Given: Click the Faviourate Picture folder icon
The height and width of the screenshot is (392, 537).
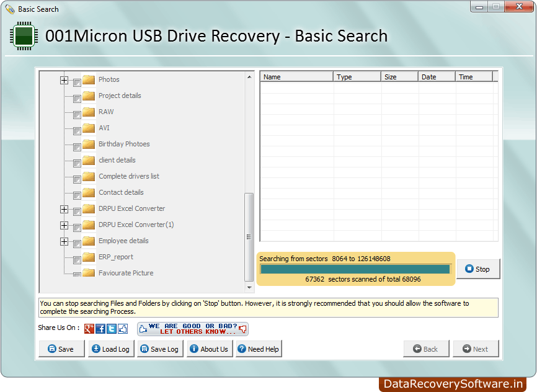Looking at the screenshot, I should [89, 273].
